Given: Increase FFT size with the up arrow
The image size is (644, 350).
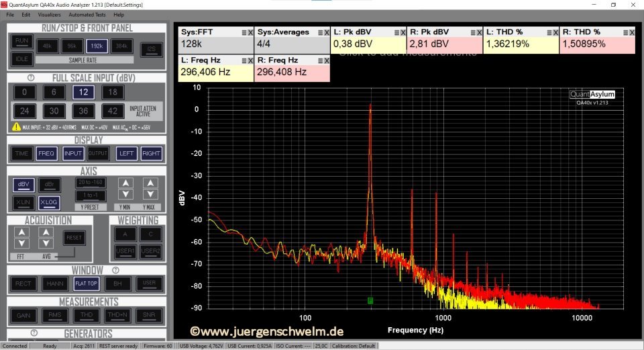Looking at the screenshot, I should [x=22, y=232].
